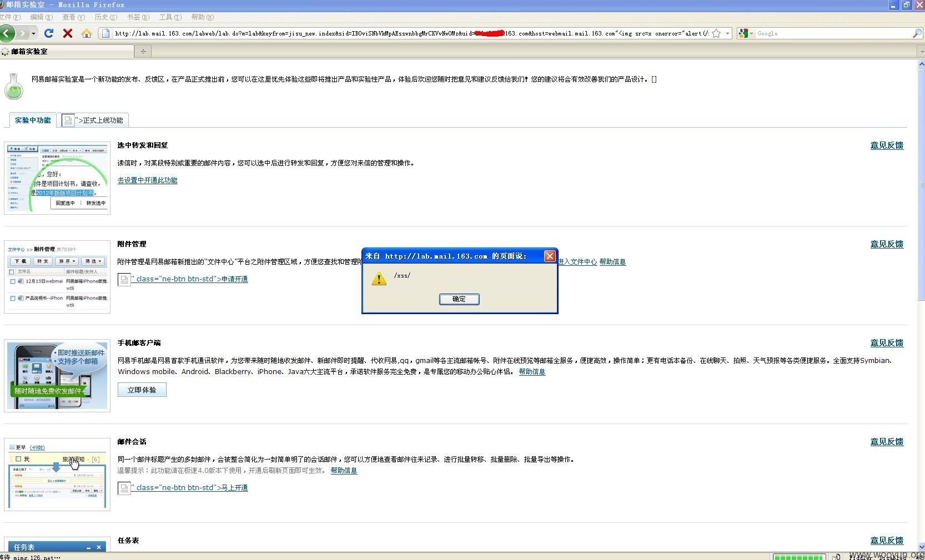Click broken image icon beside 马上开通
925x560 pixels.
pos(124,488)
